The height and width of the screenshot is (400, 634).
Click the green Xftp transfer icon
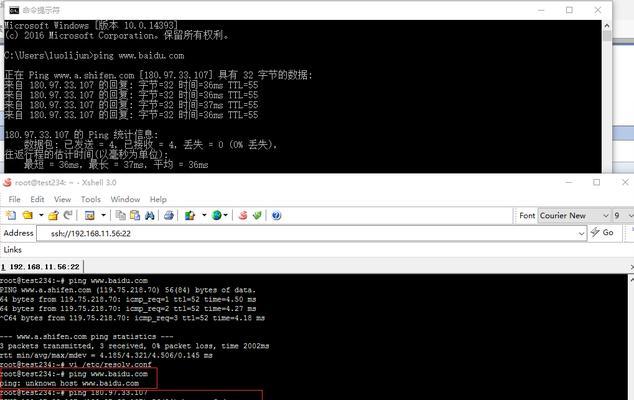pyautogui.click(x=257, y=215)
